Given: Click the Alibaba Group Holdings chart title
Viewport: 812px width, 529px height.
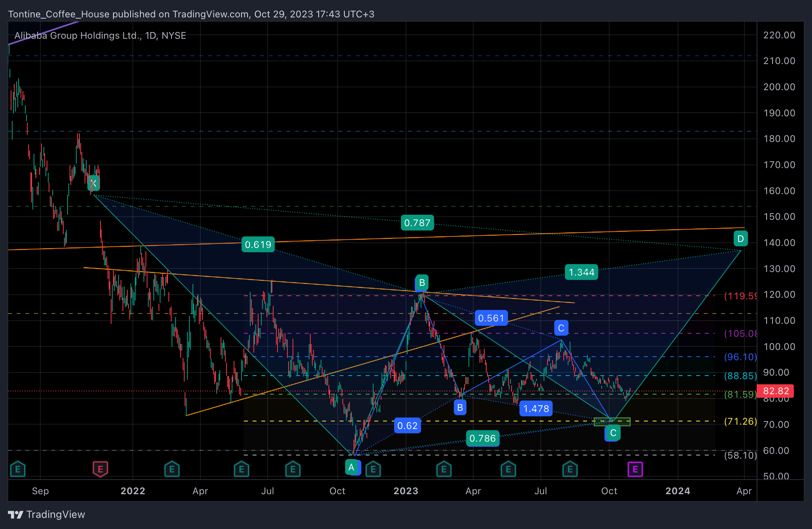Looking at the screenshot, I should tap(100, 36).
